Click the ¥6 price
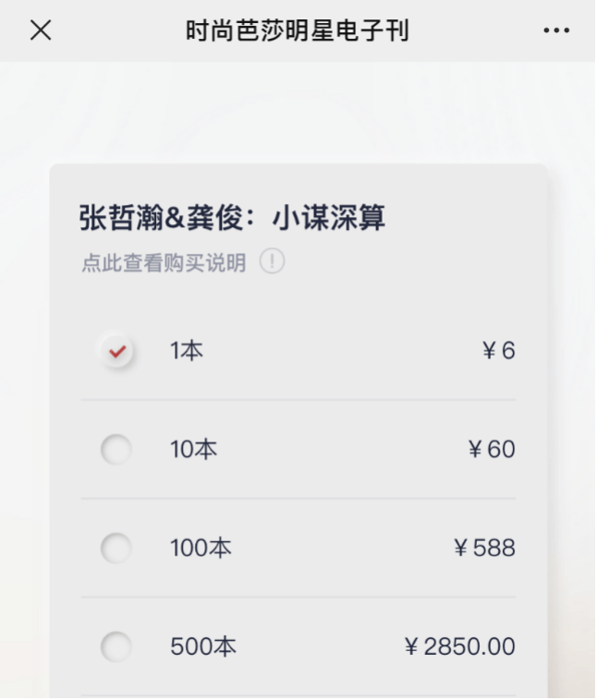This screenshot has width=597, height=700. tap(499, 352)
